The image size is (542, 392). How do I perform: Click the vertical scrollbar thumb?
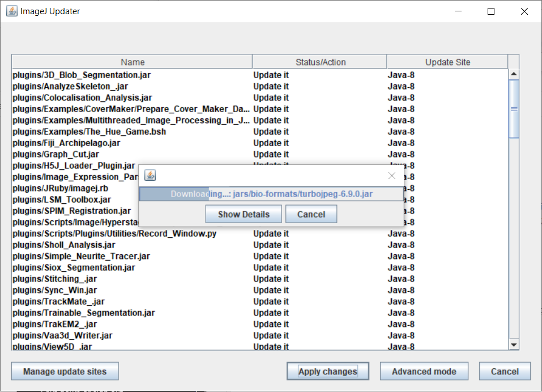pos(514,109)
